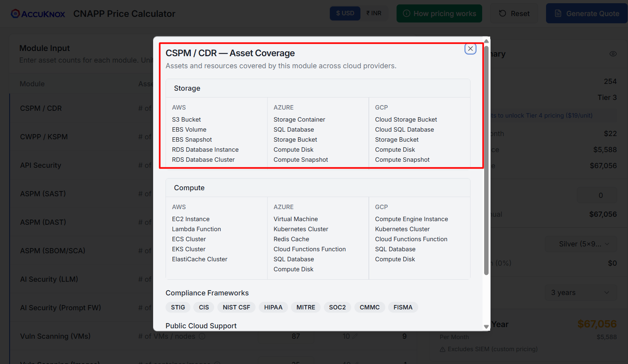Viewport: 628px width, 364px height.
Task: Click Compute Snapshot under Azure storage
Action: click(301, 160)
